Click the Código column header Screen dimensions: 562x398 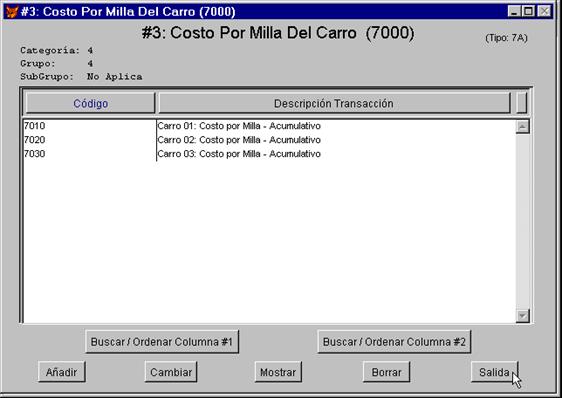point(90,103)
